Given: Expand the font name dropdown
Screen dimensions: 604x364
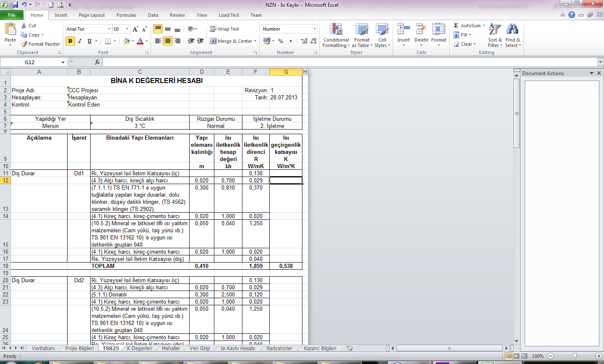Looking at the screenshot, I should click(109, 29).
